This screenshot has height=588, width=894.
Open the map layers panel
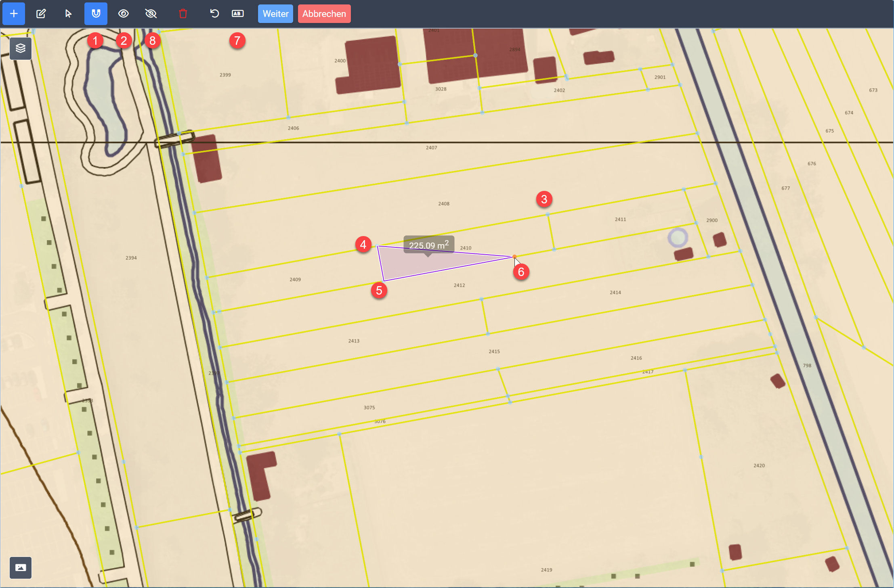pos(21,48)
